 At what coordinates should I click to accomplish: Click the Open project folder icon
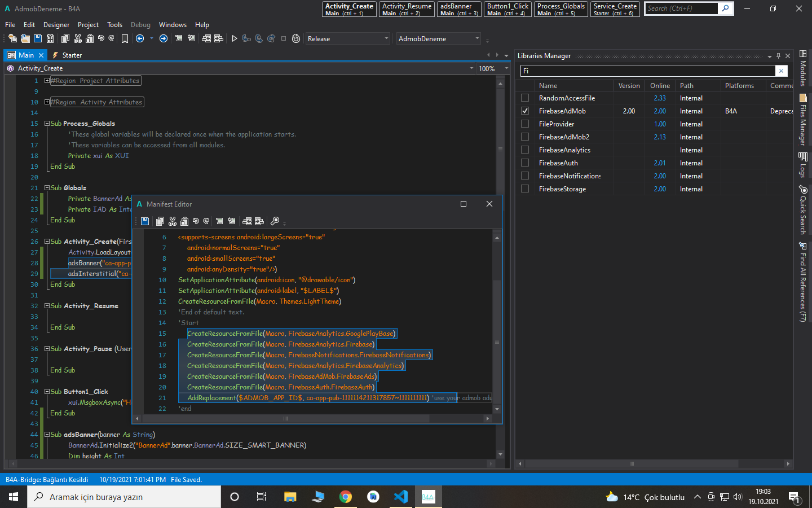pos(25,38)
